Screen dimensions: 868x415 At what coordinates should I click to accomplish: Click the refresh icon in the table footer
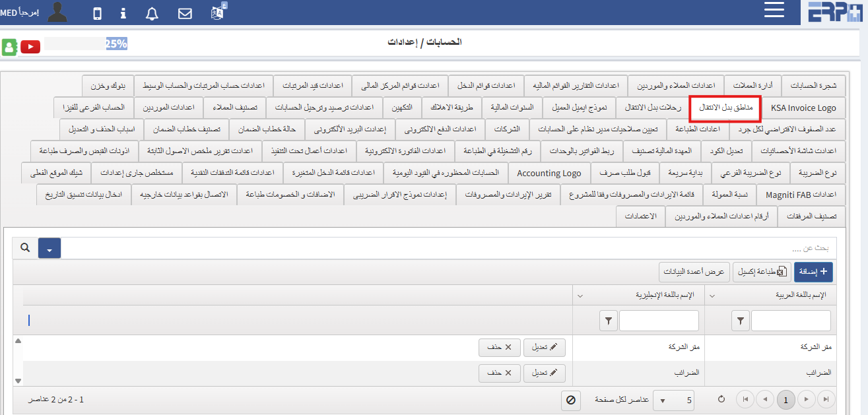tap(721, 399)
